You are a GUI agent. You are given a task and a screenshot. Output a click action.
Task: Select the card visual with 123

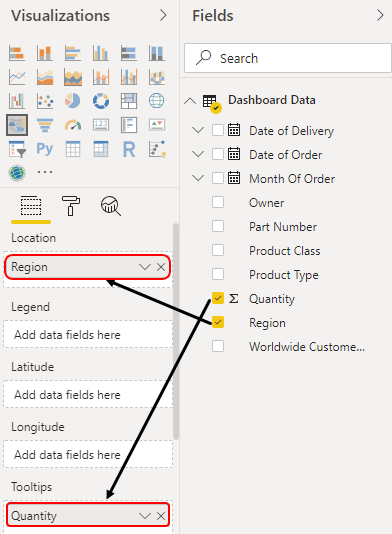pyautogui.click(x=100, y=125)
